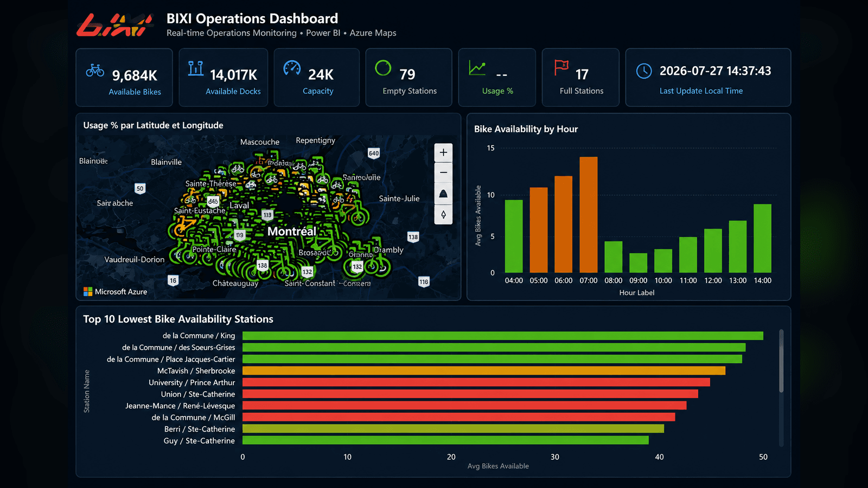Click the Saint-Constant map label
868x488 pixels.
tap(310, 284)
